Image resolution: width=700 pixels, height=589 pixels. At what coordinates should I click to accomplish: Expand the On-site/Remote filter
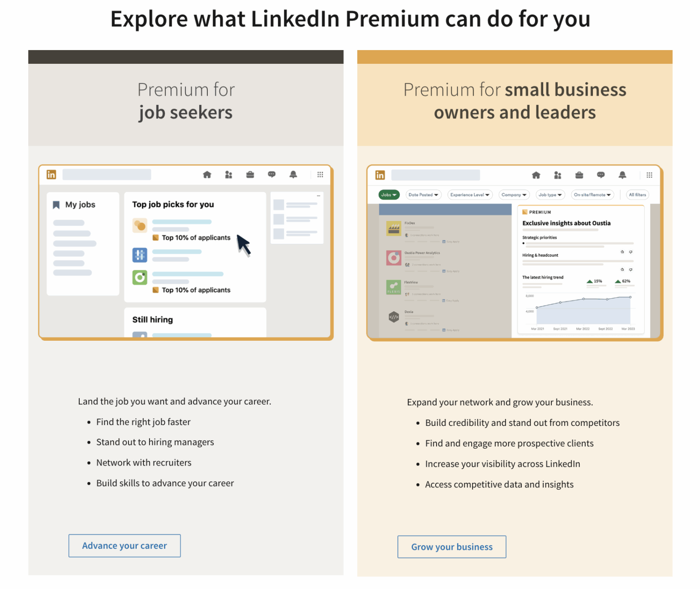(x=592, y=195)
